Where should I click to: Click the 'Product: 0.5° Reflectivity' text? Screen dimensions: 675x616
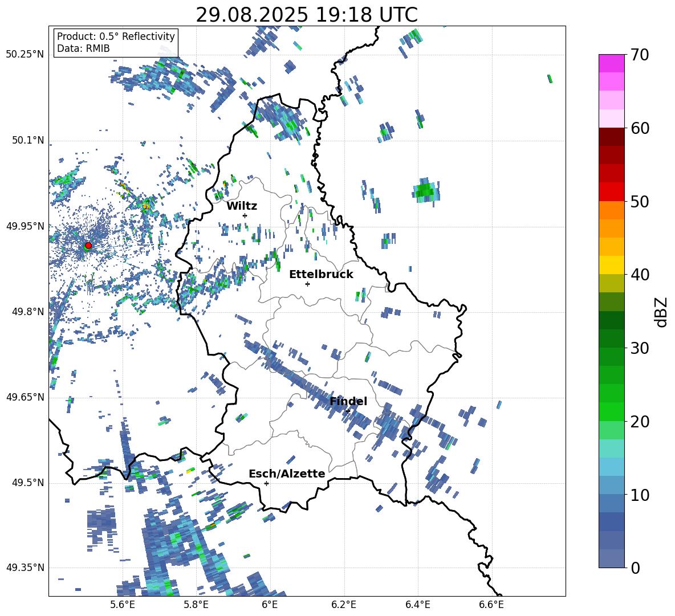pos(116,36)
